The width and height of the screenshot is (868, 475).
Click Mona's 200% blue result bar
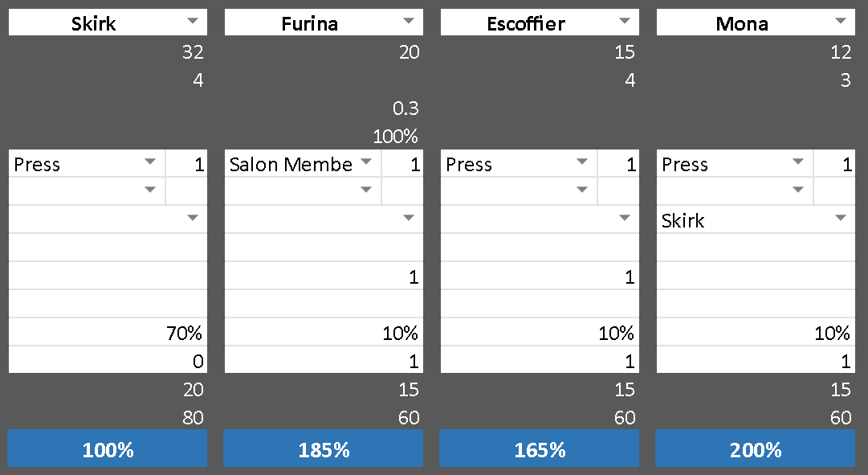[x=756, y=448]
